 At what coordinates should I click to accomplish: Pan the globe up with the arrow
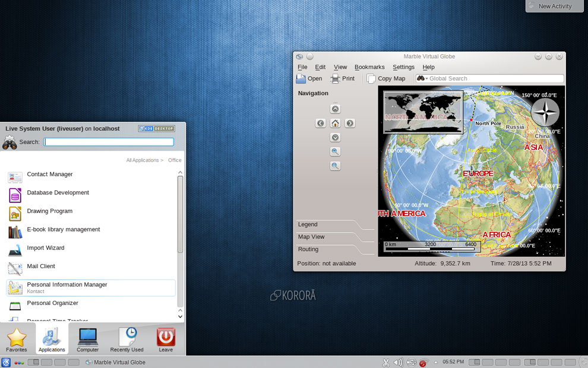335,109
